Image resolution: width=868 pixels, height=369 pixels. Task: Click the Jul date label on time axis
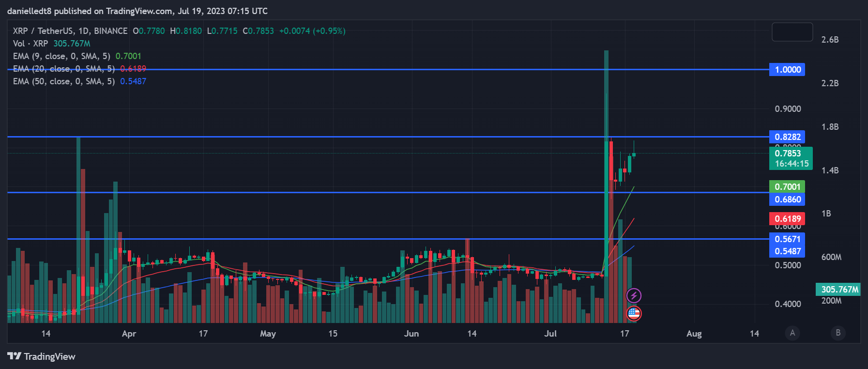[x=550, y=334]
